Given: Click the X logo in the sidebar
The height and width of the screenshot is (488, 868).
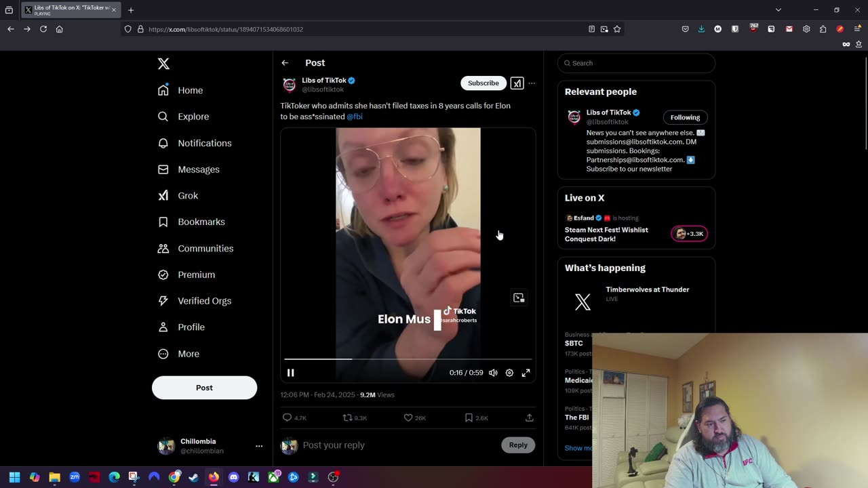Looking at the screenshot, I should (163, 64).
